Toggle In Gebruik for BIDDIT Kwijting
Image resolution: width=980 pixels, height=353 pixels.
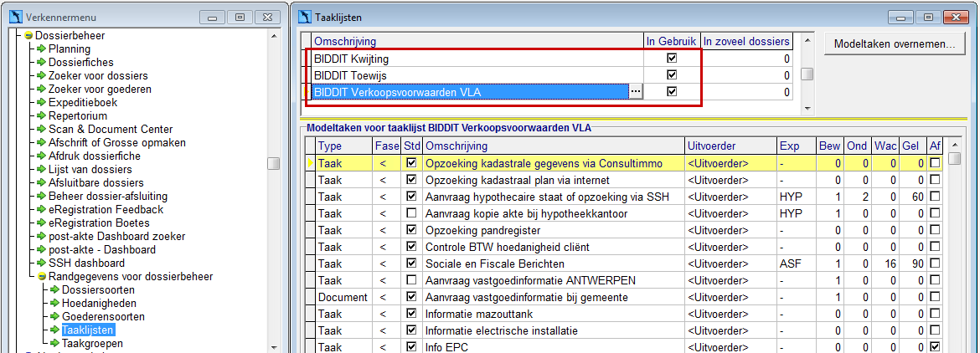coord(672,59)
